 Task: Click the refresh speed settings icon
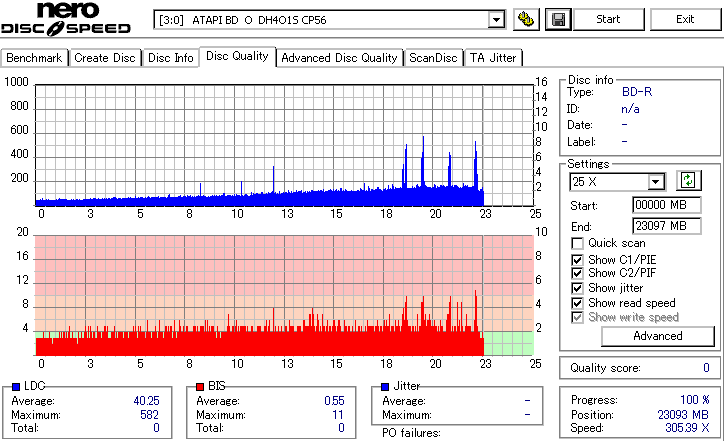pos(688,181)
